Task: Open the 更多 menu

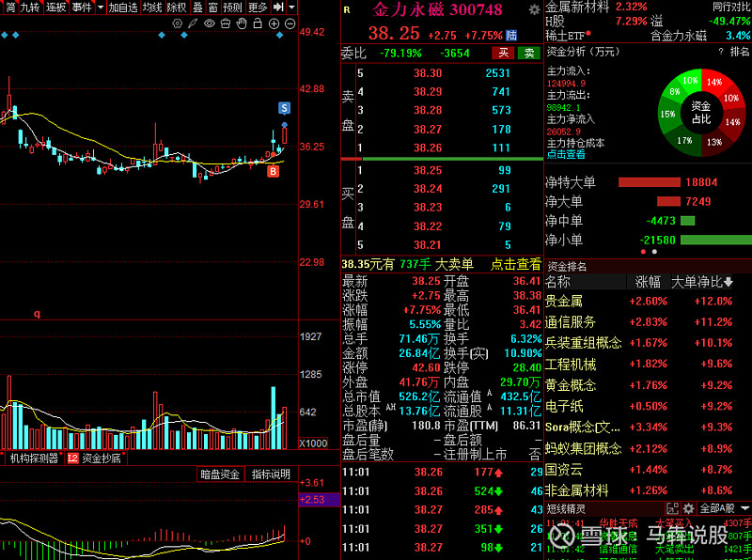Action: pyautogui.click(x=258, y=8)
